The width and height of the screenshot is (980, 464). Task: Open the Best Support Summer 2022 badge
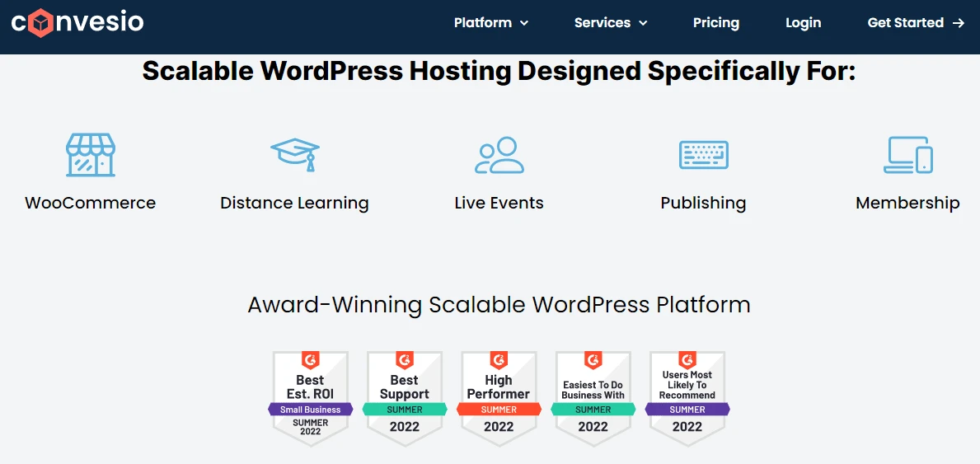click(405, 398)
